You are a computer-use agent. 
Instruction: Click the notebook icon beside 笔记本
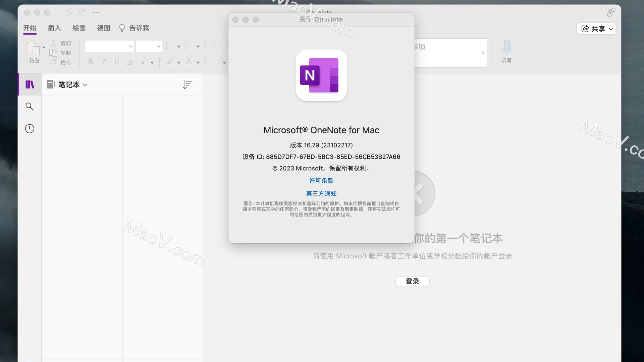tap(51, 84)
